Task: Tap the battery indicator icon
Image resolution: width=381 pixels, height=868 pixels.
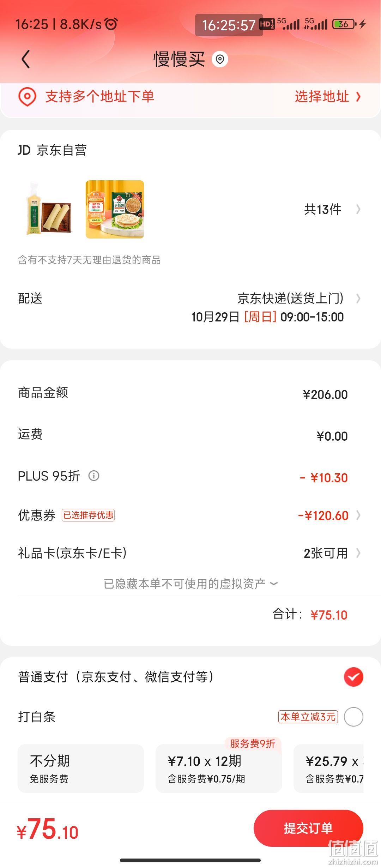Action: [x=344, y=24]
